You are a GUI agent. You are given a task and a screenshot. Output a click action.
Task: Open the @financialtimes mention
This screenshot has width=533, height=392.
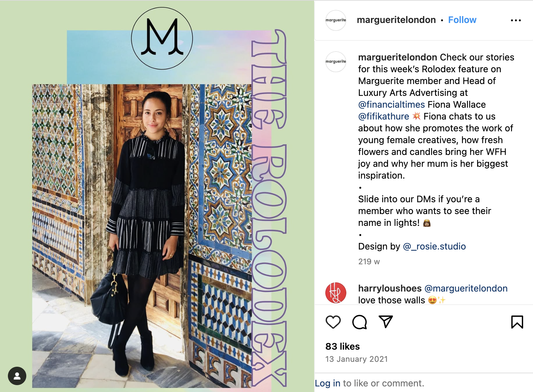pyautogui.click(x=391, y=105)
